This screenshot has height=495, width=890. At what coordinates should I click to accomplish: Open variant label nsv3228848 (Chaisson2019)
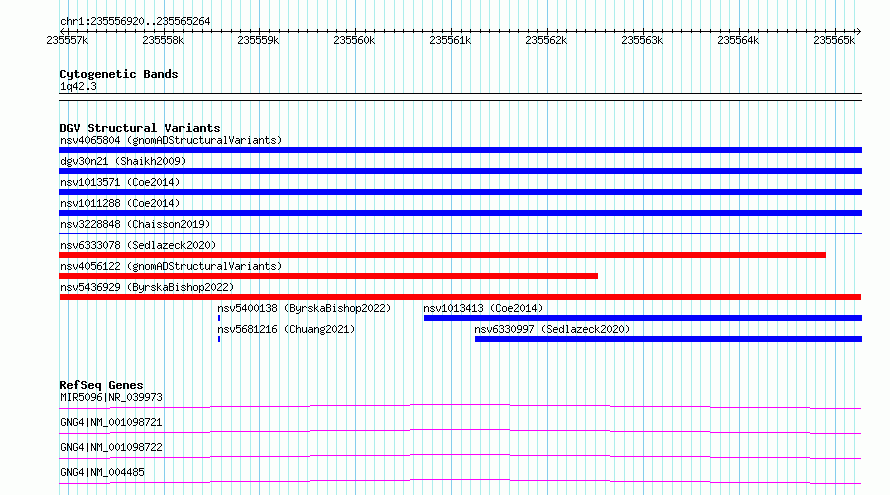click(x=135, y=224)
